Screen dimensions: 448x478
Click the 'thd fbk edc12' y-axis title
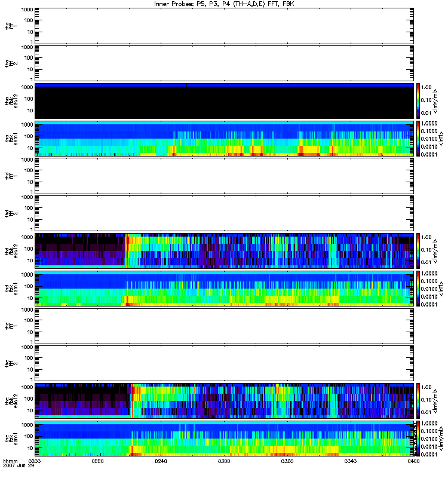point(11,251)
